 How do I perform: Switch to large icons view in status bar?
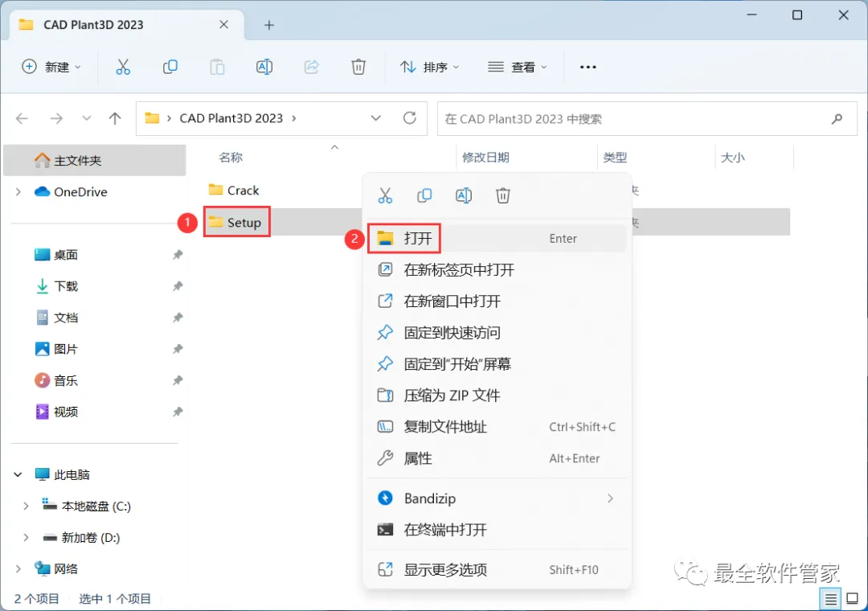click(x=853, y=599)
